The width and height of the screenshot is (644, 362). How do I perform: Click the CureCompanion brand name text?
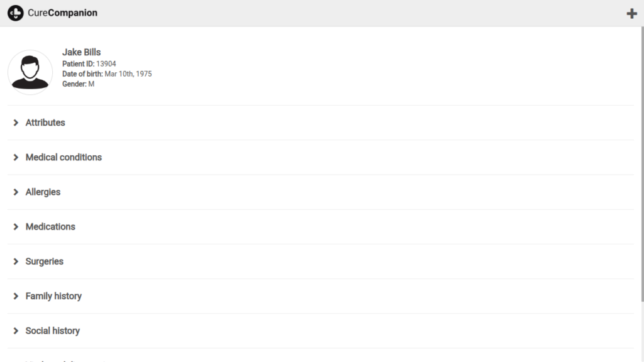click(63, 13)
